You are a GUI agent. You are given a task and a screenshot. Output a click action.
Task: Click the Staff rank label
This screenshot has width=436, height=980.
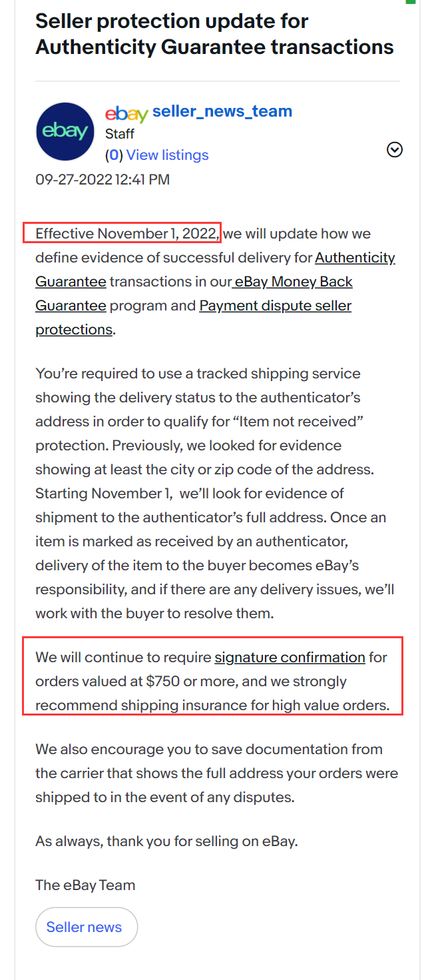[x=120, y=134]
